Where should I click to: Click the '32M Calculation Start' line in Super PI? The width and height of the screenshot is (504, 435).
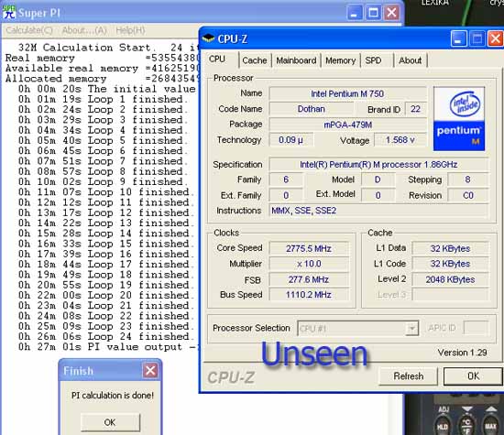(x=108, y=48)
